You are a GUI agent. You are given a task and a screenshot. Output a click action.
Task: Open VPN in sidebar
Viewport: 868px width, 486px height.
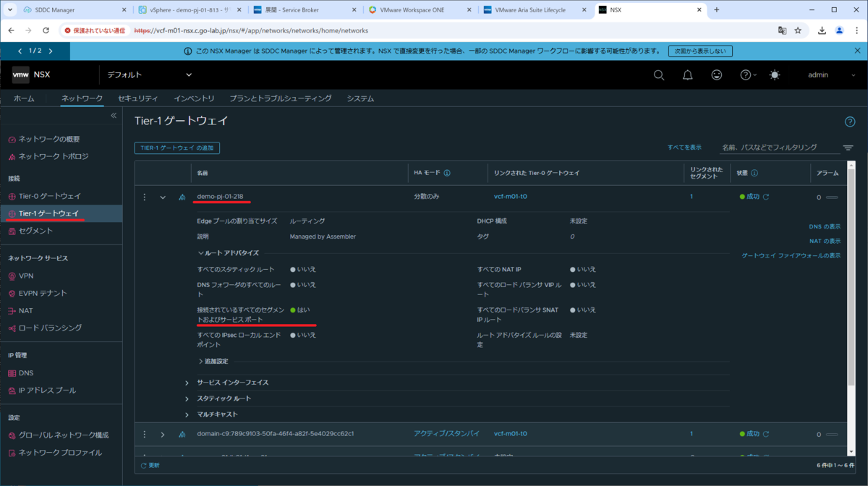[x=26, y=276]
